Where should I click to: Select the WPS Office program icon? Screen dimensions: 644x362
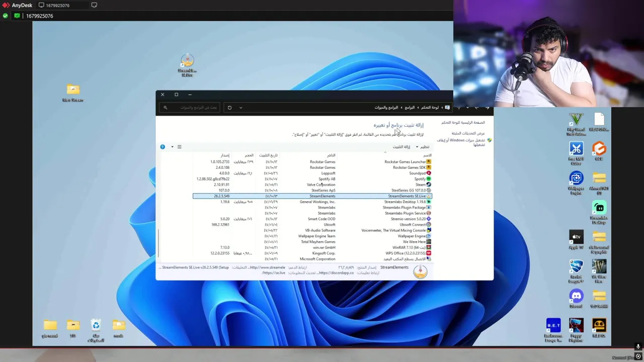(429, 253)
